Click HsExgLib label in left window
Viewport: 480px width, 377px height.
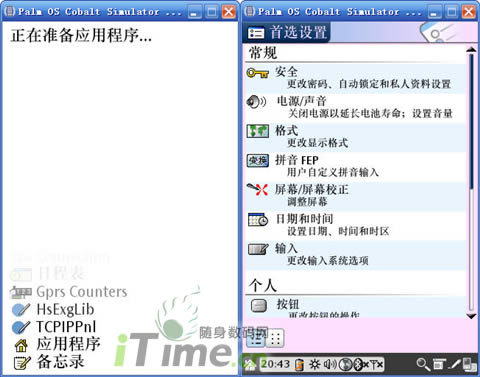(65, 309)
